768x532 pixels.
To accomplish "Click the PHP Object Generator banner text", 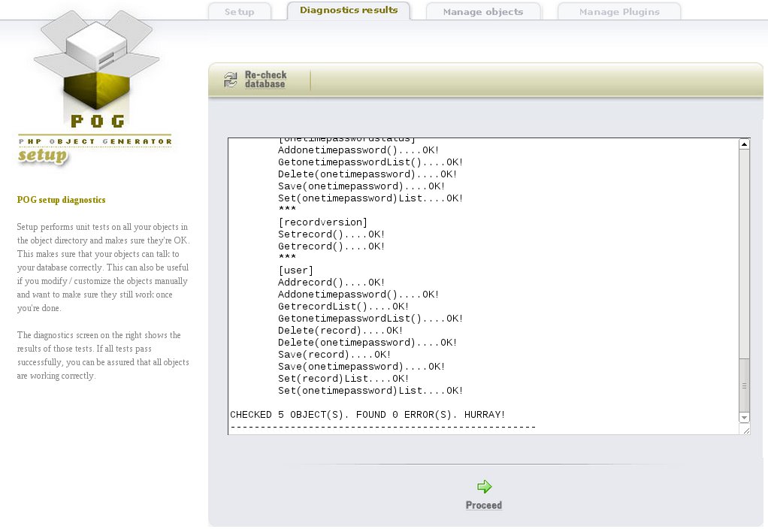I will (95, 141).
